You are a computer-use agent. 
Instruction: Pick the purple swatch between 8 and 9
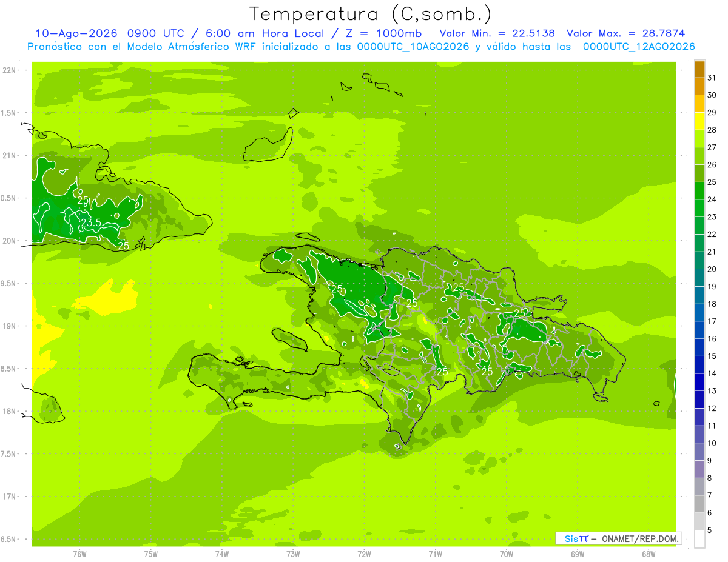tap(699, 469)
